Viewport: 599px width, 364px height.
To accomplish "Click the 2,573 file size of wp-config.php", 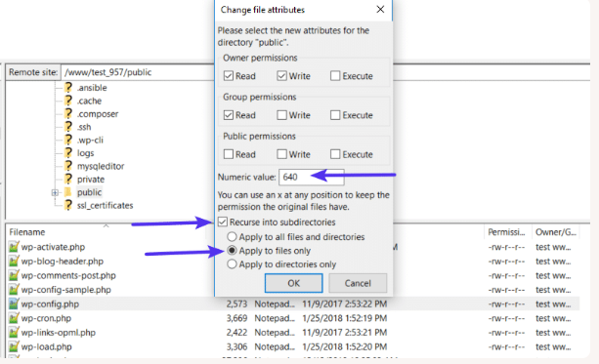I will 236,304.
